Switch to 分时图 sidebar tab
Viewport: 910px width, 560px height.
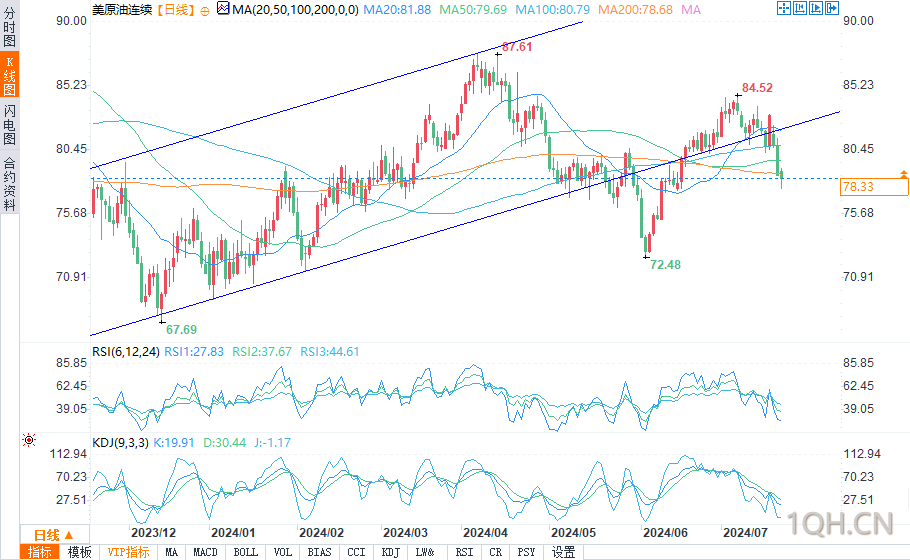pos(9,27)
